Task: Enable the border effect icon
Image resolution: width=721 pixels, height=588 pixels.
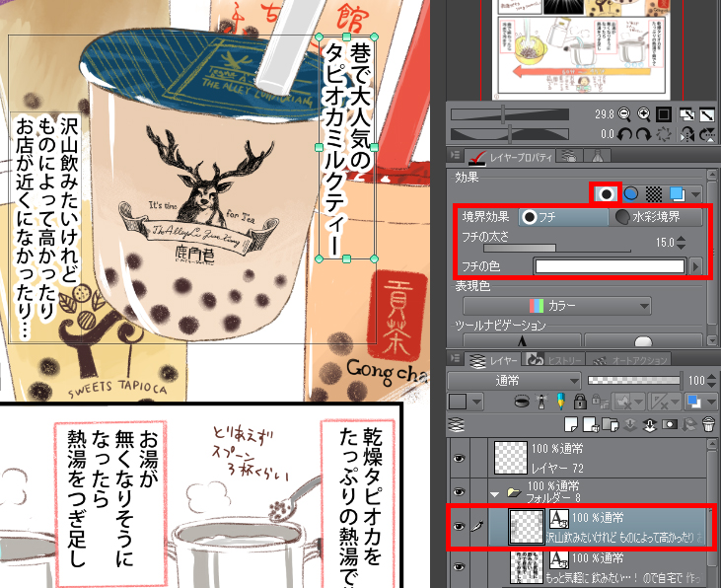Action: click(x=604, y=193)
